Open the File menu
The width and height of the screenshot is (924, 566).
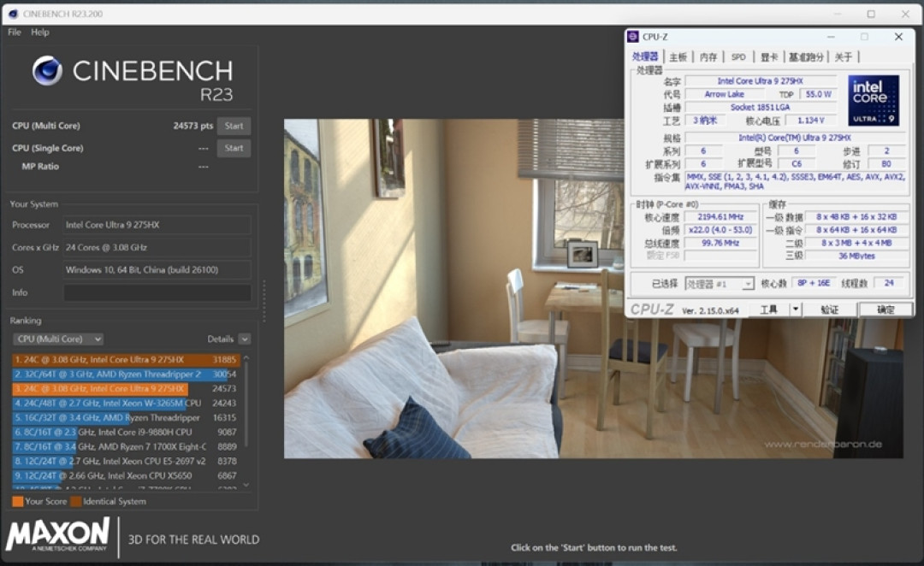tap(15, 32)
